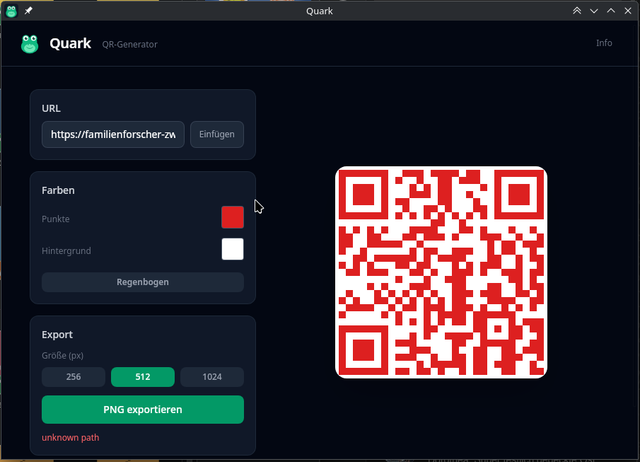Click the 'QR-Generator' subtitle text
This screenshot has width=640, height=462.
pos(130,44)
